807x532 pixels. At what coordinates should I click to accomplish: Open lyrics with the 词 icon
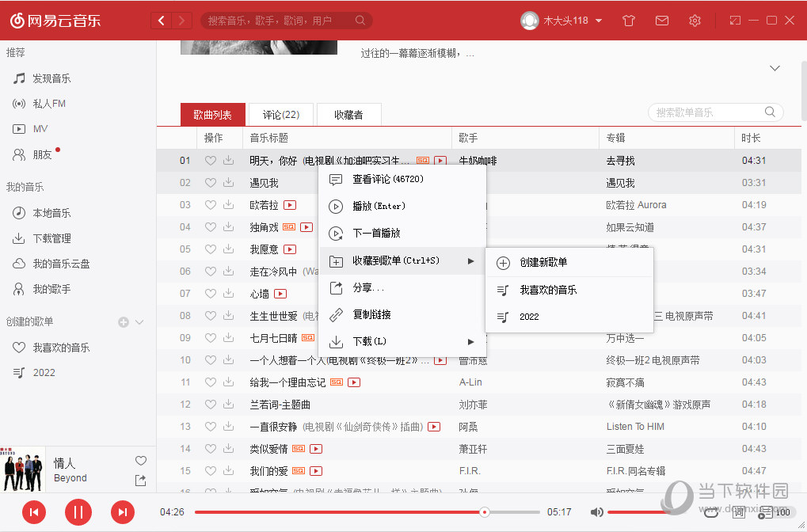739,514
